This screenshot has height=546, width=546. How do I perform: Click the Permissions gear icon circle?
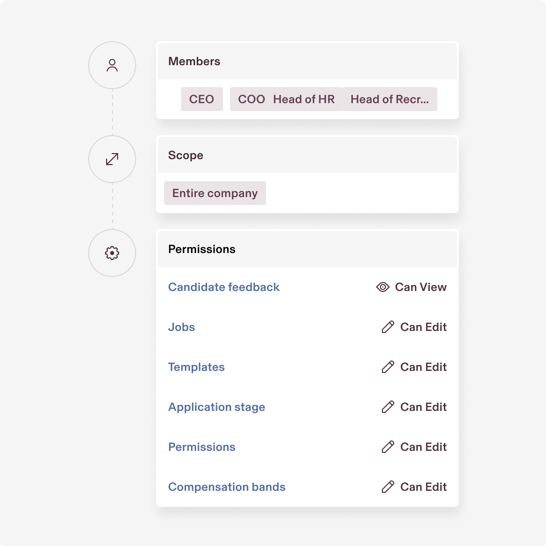click(x=112, y=253)
